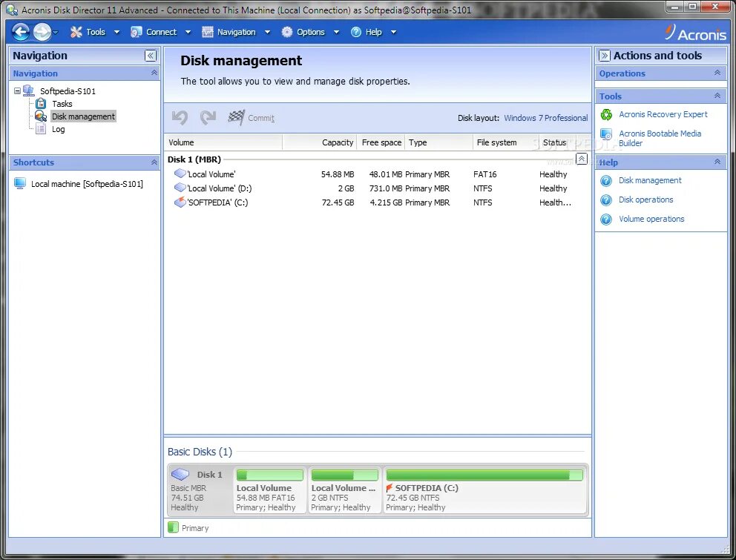Select the 2 GB NTFS Local Volume block
Screen dimensions: 736x560
point(344,490)
